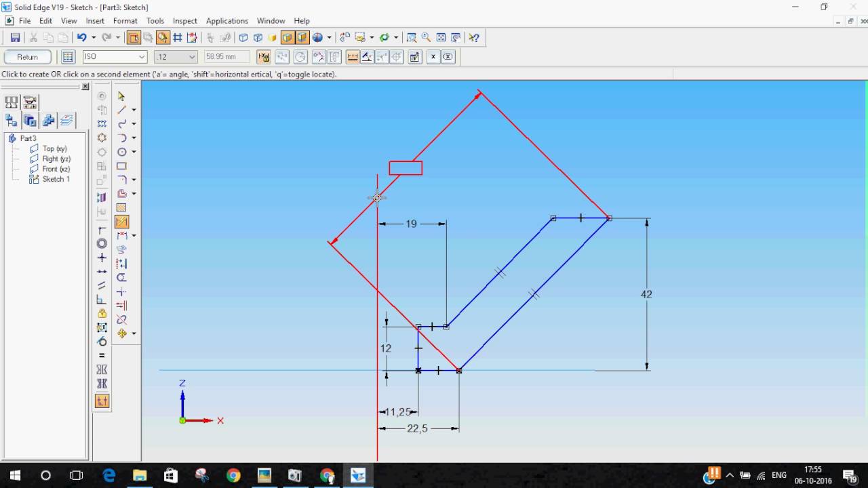Click the 58.95 mm dimension value field
Screen dimensions: 868x488
(226, 57)
